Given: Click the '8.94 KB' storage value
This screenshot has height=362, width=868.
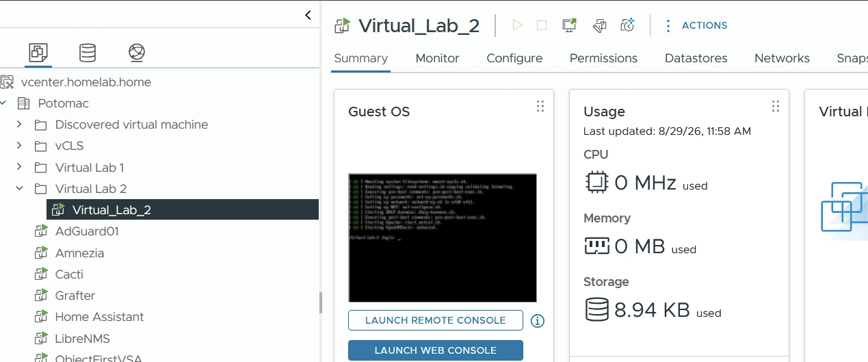Looking at the screenshot, I should pos(652,310).
